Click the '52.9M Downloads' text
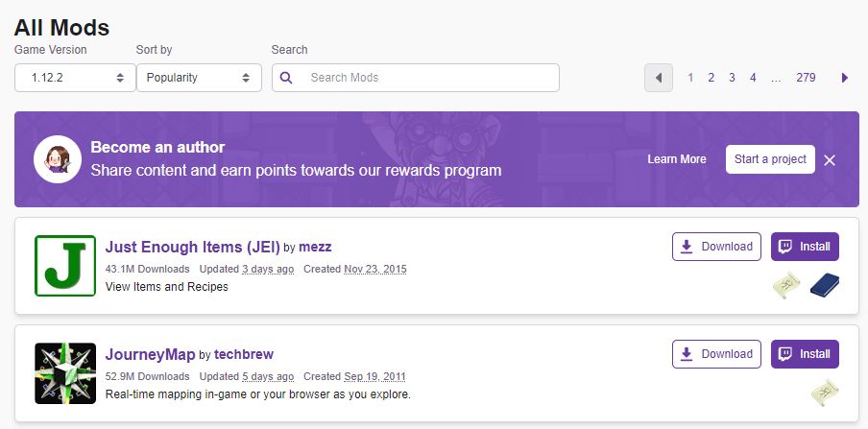 147,376
